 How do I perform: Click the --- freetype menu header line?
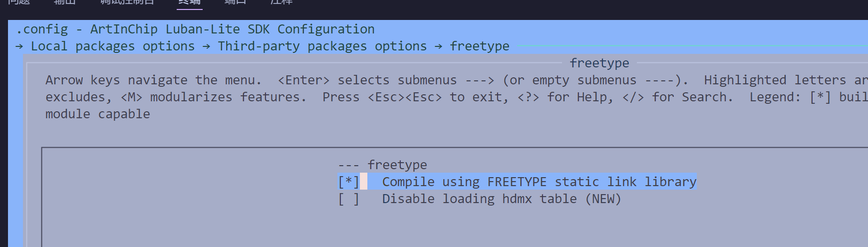(382, 165)
